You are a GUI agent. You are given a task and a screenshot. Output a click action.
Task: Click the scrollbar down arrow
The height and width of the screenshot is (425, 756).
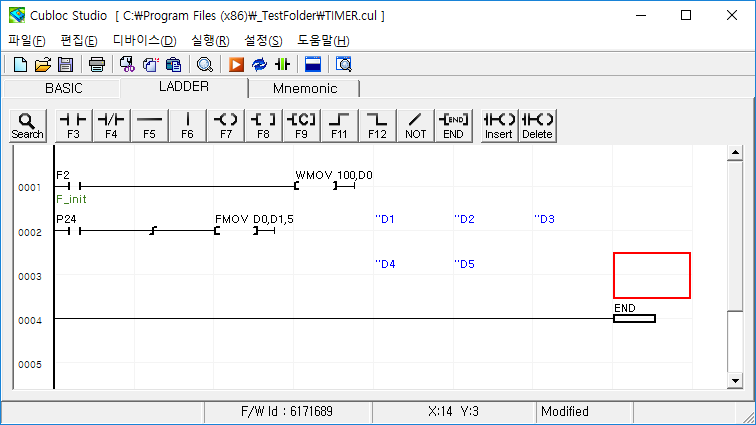click(735, 380)
